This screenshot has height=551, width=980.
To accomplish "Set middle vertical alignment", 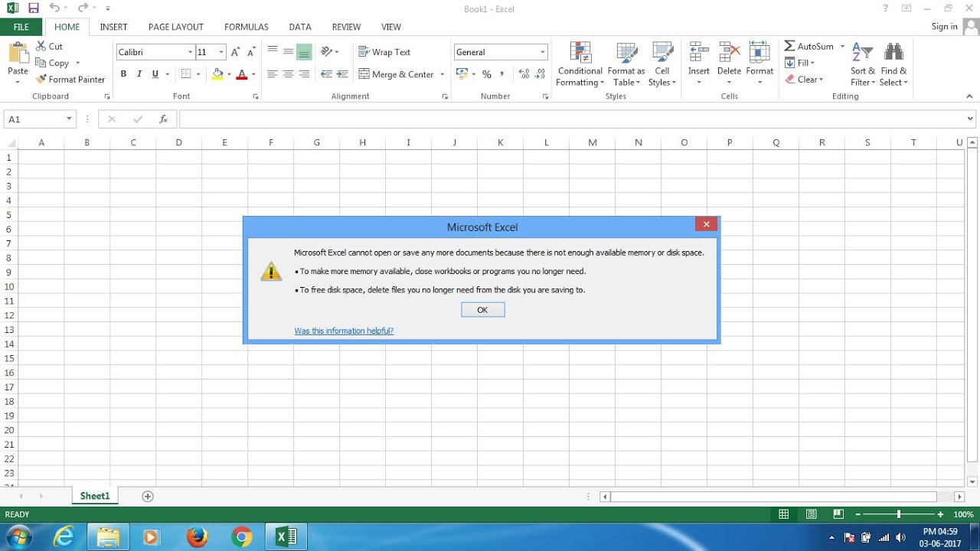I will point(288,51).
